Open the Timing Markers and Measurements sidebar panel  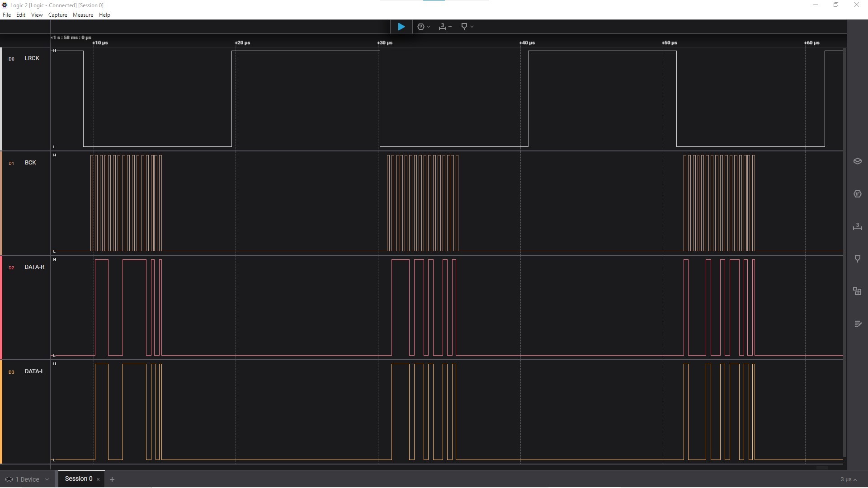tap(857, 226)
